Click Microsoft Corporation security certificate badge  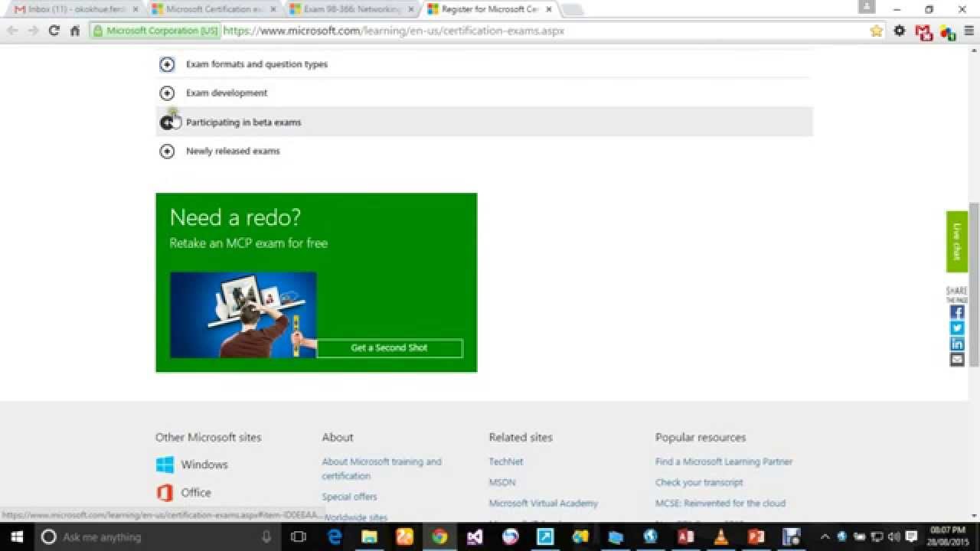pyautogui.click(x=155, y=31)
